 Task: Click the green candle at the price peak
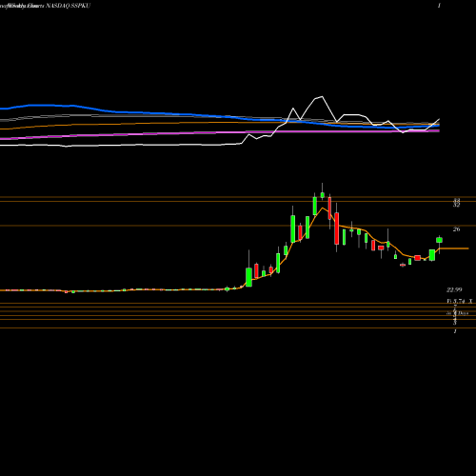pyautogui.click(x=323, y=195)
